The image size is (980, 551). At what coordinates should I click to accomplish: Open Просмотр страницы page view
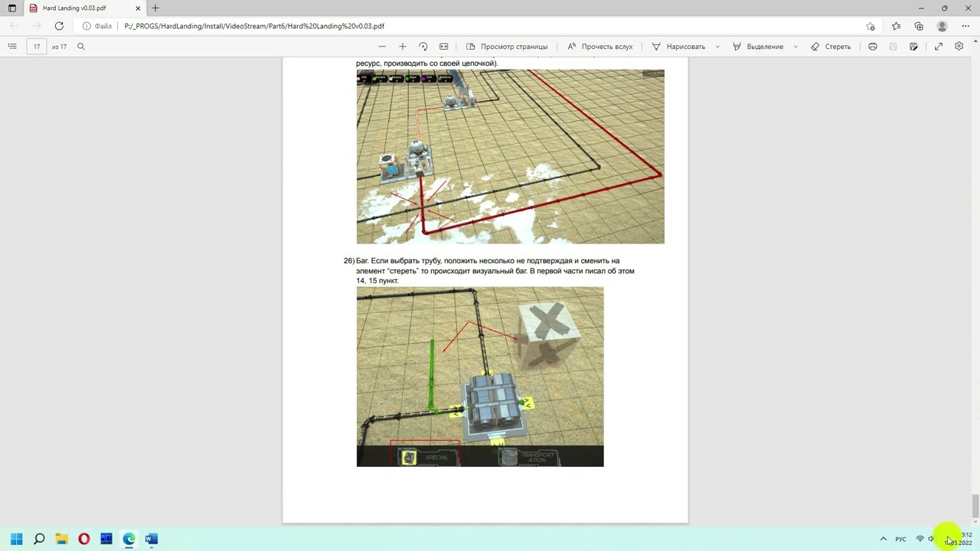[x=507, y=47]
